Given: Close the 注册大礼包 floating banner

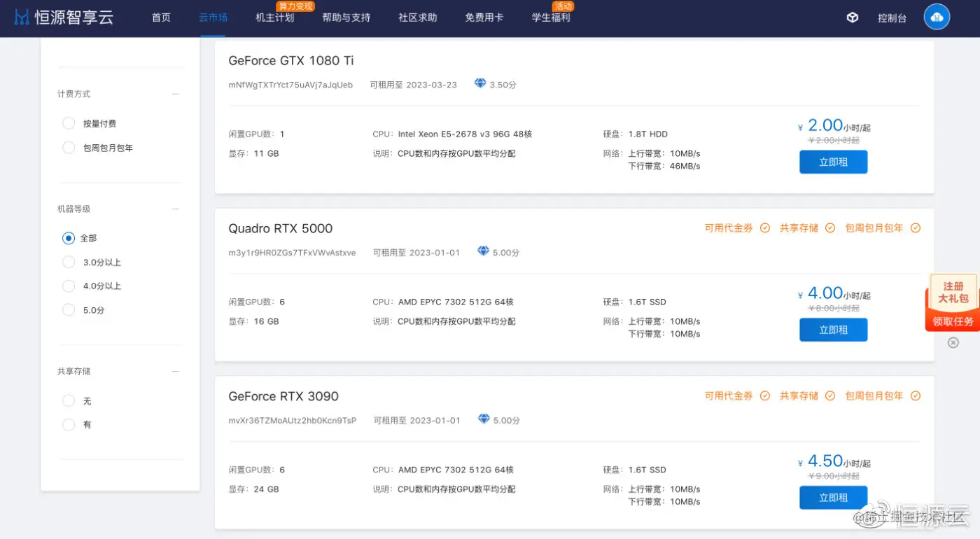Looking at the screenshot, I should [x=953, y=342].
